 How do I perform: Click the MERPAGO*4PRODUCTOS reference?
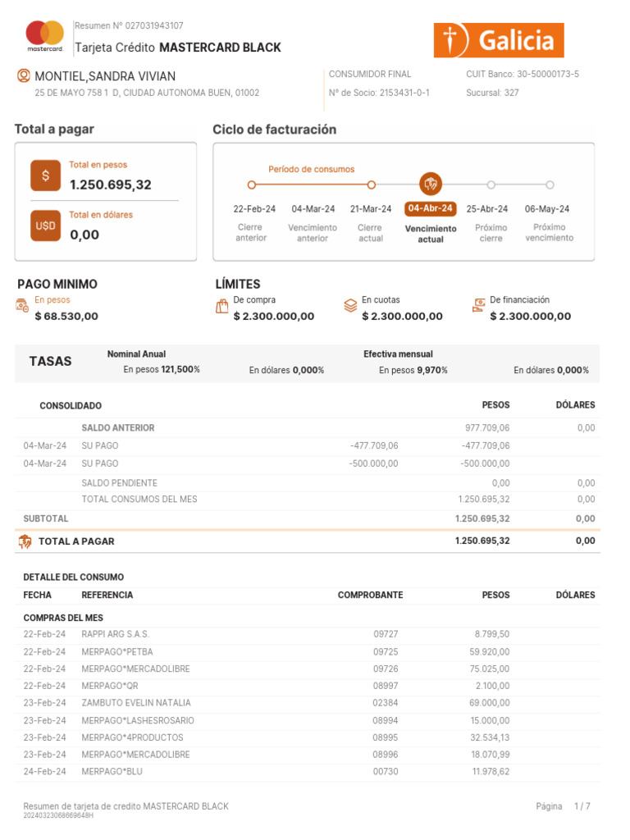click(x=132, y=737)
